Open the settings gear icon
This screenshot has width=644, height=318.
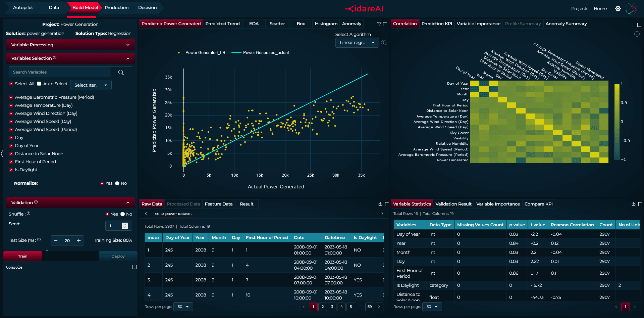pos(618,8)
